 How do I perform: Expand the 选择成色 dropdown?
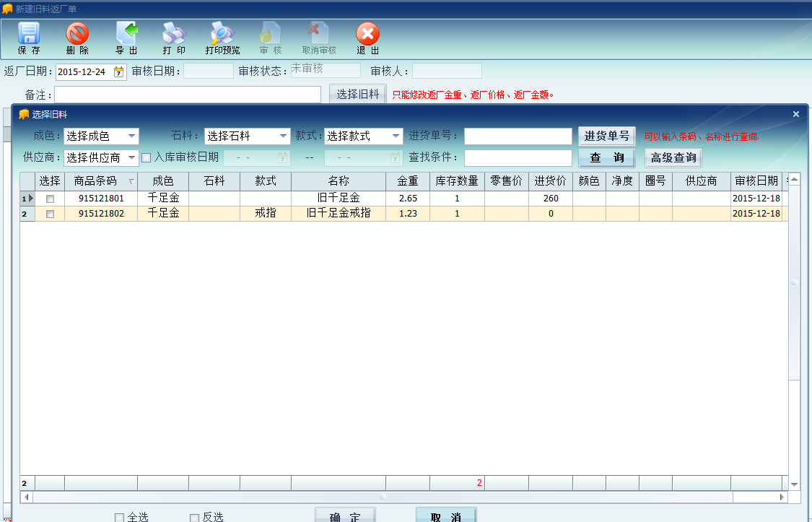click(131, 136)
